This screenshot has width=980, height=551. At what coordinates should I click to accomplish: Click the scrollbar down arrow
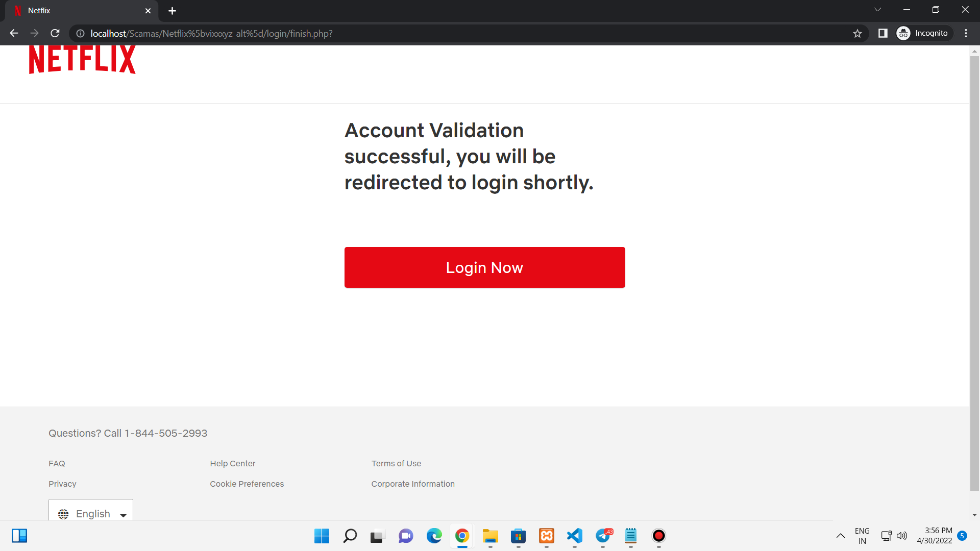click(974, 515)
